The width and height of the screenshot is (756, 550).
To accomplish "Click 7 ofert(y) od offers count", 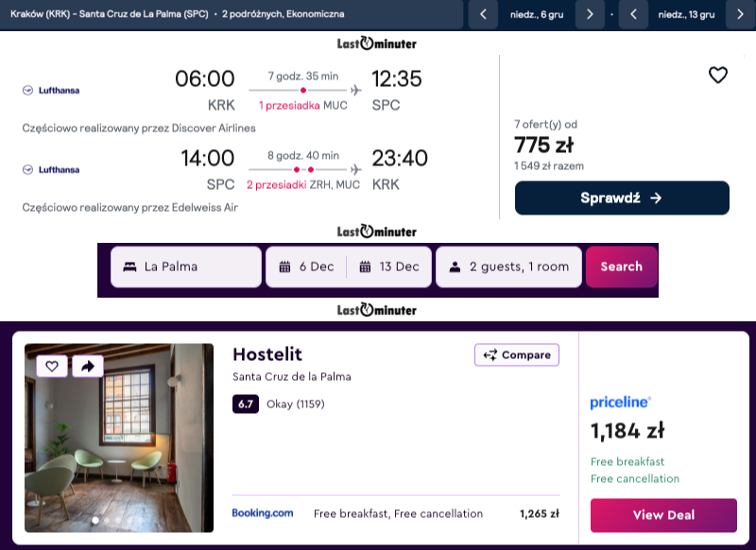I will (545, 125).
